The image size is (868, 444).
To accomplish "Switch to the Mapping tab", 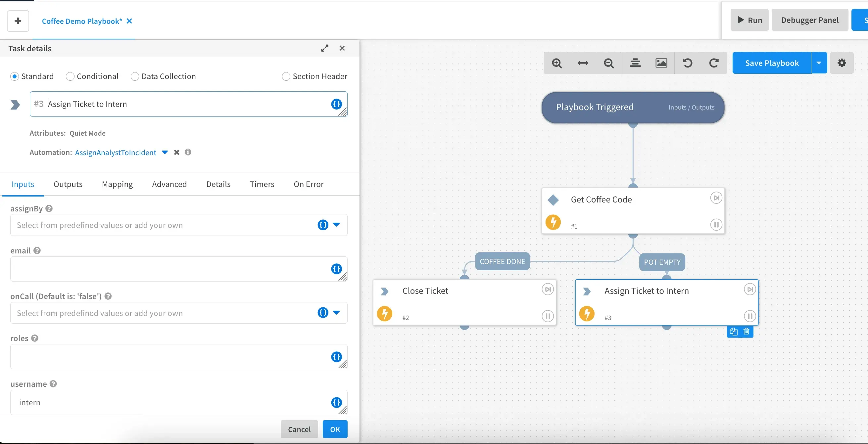I will click(117, 184).
